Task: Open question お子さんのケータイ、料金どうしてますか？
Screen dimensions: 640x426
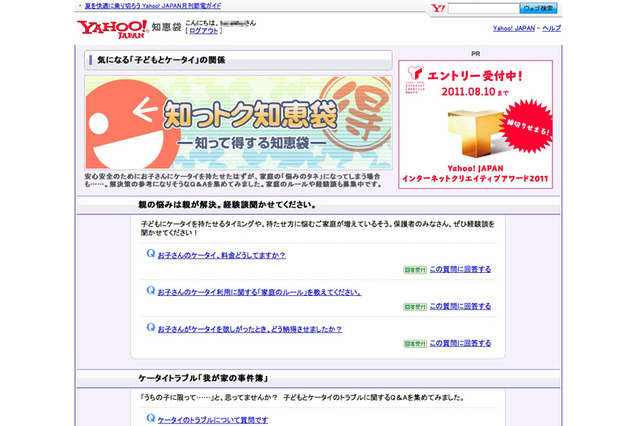Action: 222,255
